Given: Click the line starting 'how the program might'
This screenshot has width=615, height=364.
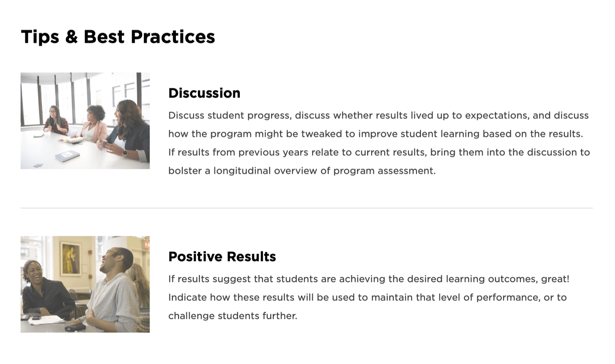Looking at the screenshot, I should 375,134.
